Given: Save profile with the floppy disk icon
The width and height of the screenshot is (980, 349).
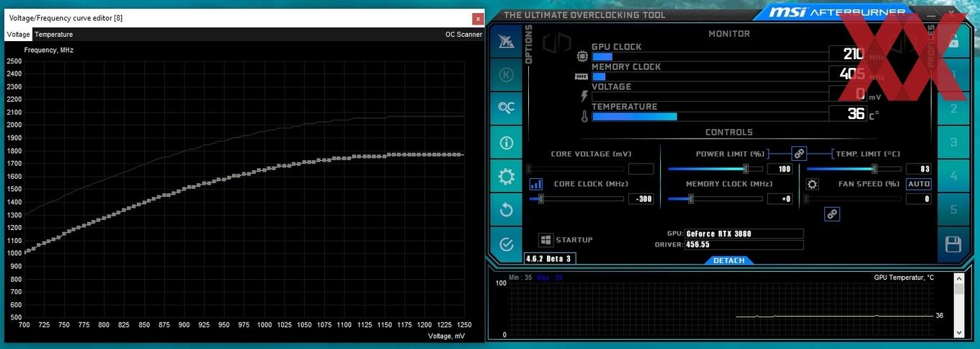Looking at the screenshot, I should point(953,244).
